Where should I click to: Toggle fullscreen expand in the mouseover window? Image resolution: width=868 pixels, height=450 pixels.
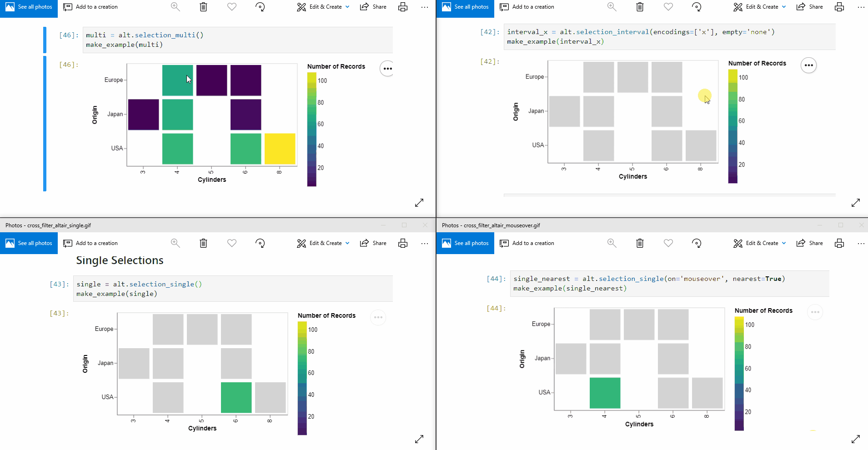click(x=857, y=439)
